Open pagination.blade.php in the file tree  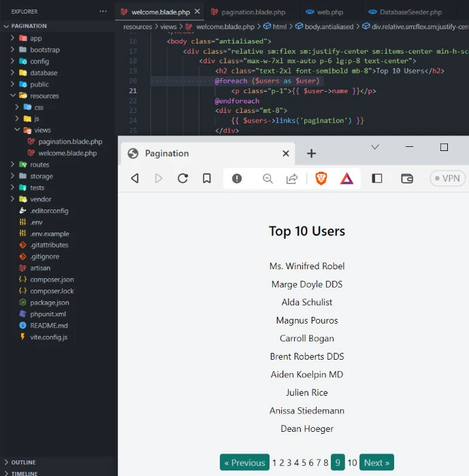click(70, 141)
